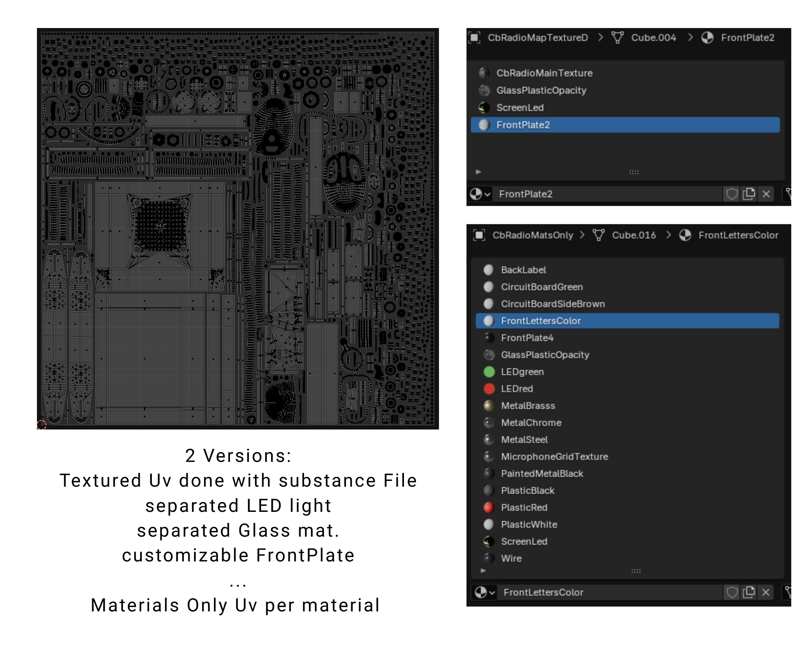
Task: Expand the disclosure triangle under top material list
Action: 478,172
